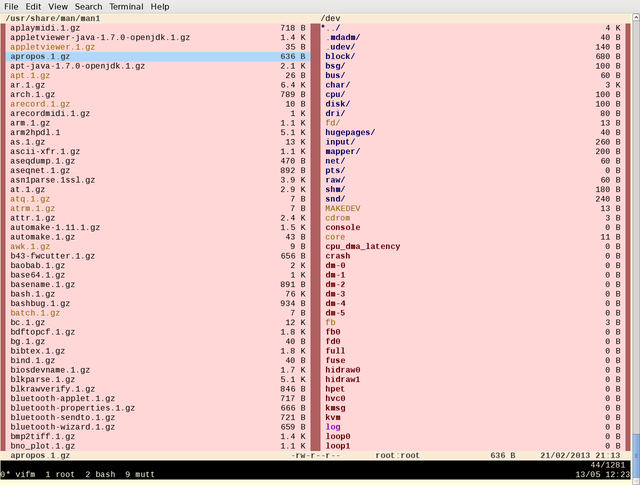The height and width of the screenshot is (485, 640).
Task: Open the Search menu
Action: coord(88,7)
